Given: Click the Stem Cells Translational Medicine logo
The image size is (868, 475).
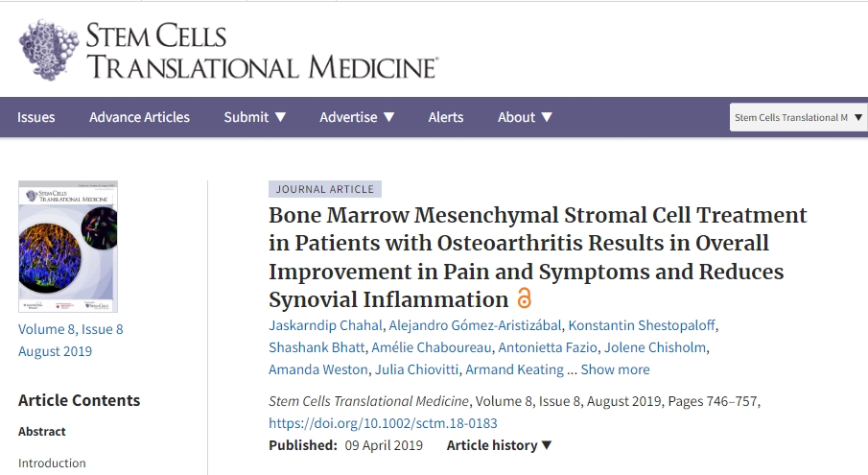Looking at the screenshot, I should [x=227, y=50].
